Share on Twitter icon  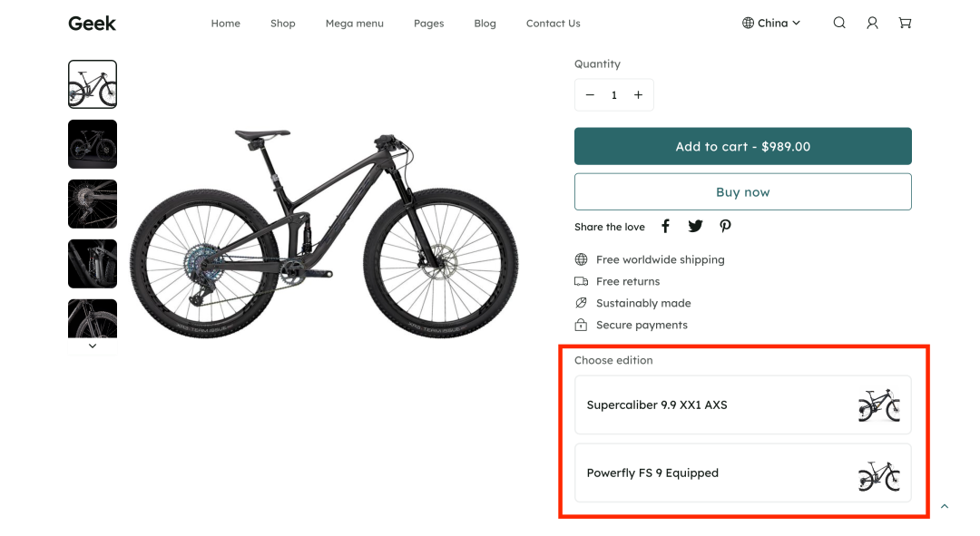point(695,226)
